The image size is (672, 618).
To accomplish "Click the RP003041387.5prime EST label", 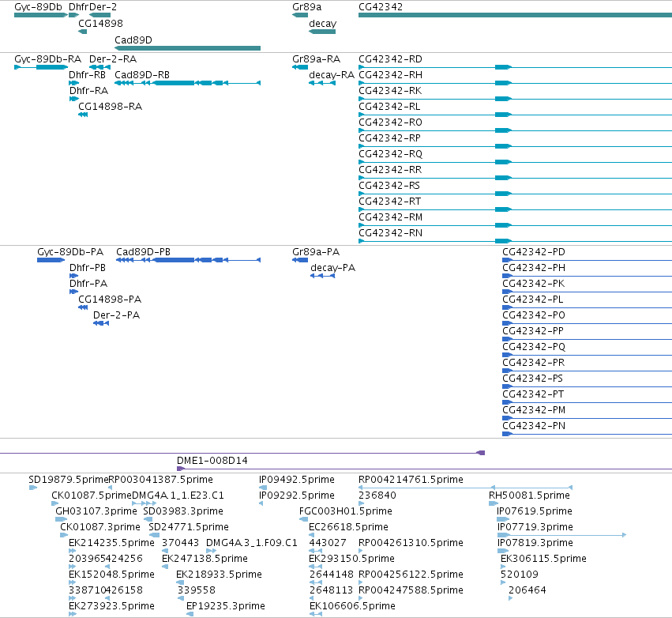I will (x=161, y=480).
